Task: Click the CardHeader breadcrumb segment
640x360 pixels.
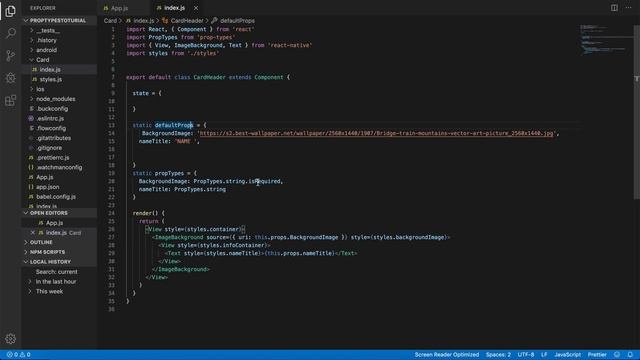Action: (x=183, y=20)
